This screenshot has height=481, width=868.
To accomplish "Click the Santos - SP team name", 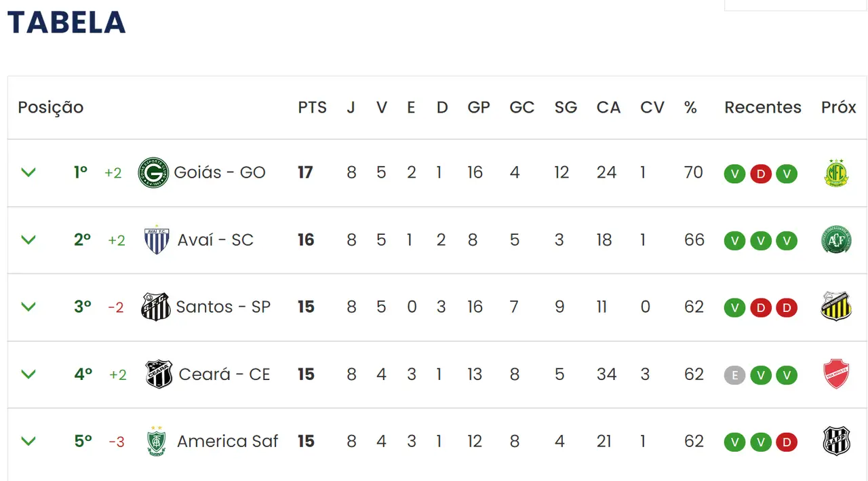I will click(x=223, y=307).
